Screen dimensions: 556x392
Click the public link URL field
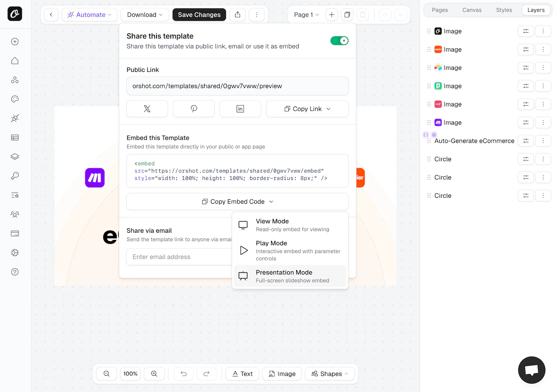[x=237, y=86]
